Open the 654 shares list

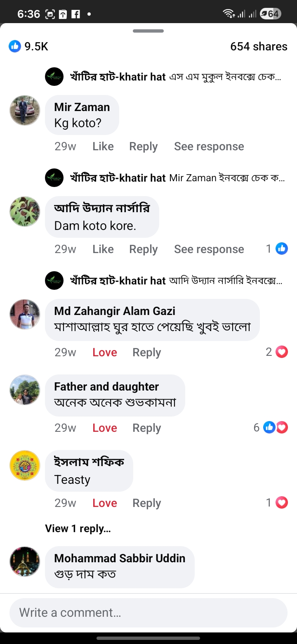click(x=259, y=46)
